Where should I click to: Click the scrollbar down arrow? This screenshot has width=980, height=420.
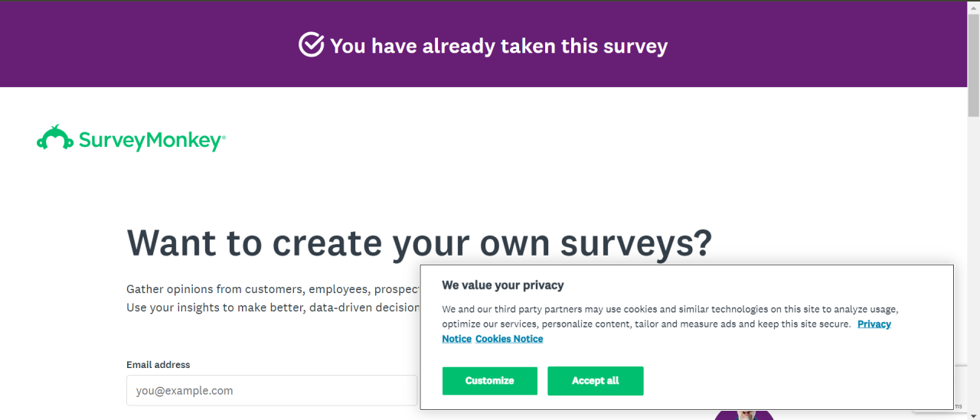(x=973, y=414)
